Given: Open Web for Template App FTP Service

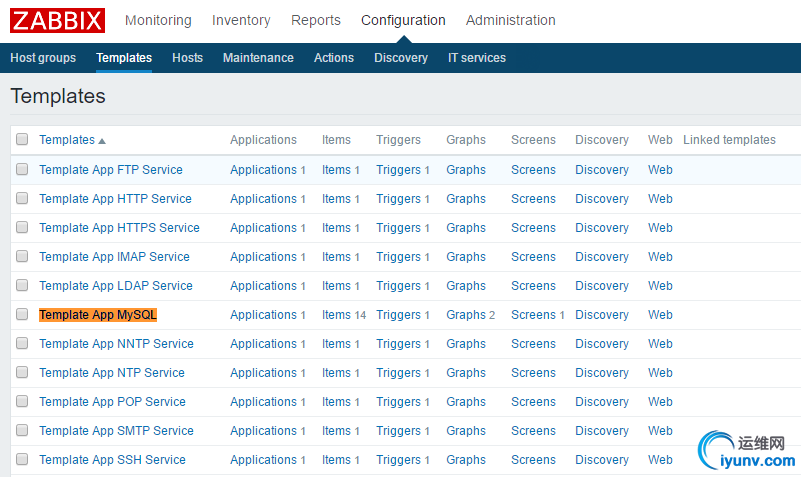Looking at the screenshot, I should 660,170.
